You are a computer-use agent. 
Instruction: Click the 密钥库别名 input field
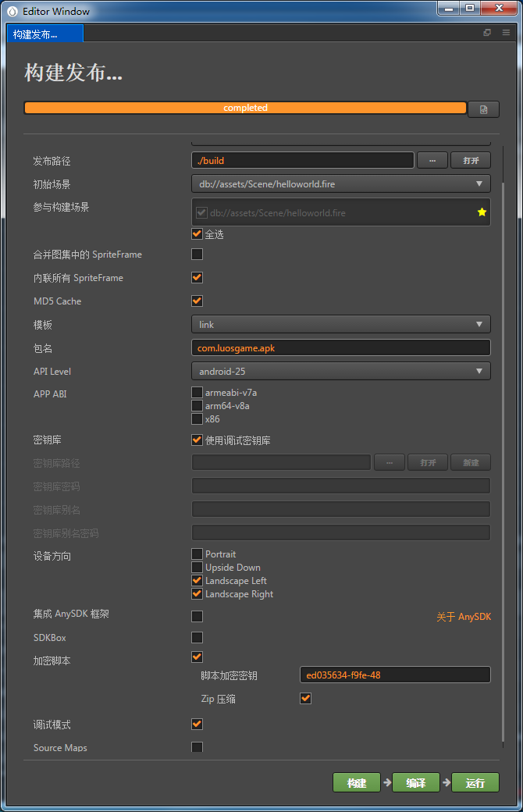(340, 509)
